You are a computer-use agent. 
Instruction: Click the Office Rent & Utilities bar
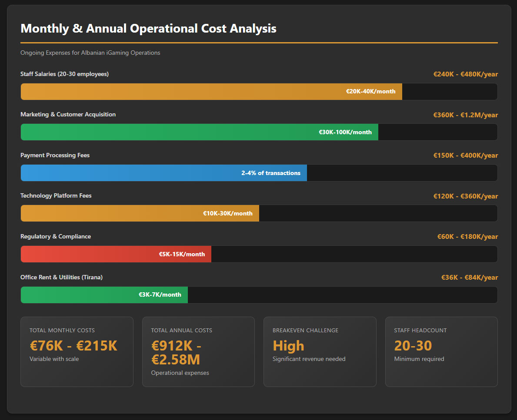pyautogui.click(x=104, y=294)
